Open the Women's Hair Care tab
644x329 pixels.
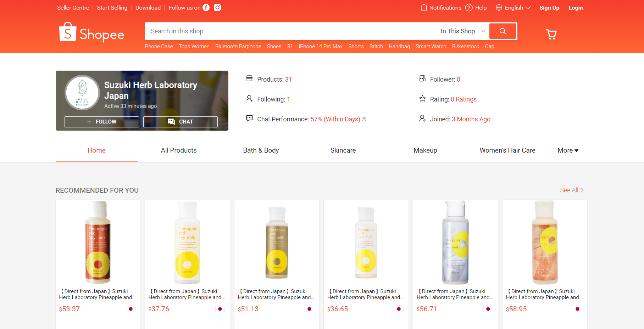point(507,150)
